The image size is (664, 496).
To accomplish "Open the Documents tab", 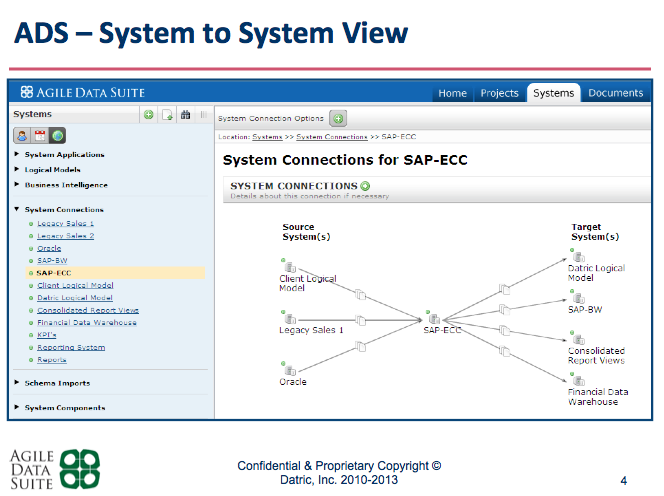I will (615, 93).
